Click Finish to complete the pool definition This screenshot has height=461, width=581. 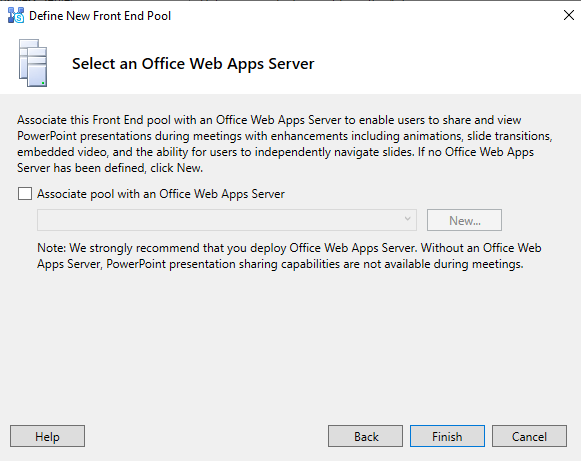tap(447, 436)
